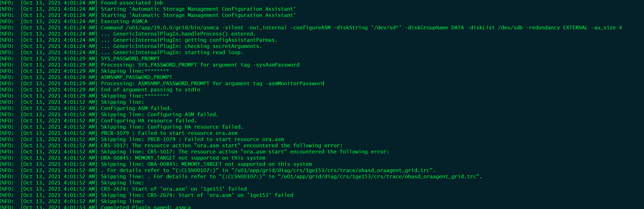Click the '-au_size' option in the command
The height and width of the screenshot is (209, 644).
[x=603, y=28]
